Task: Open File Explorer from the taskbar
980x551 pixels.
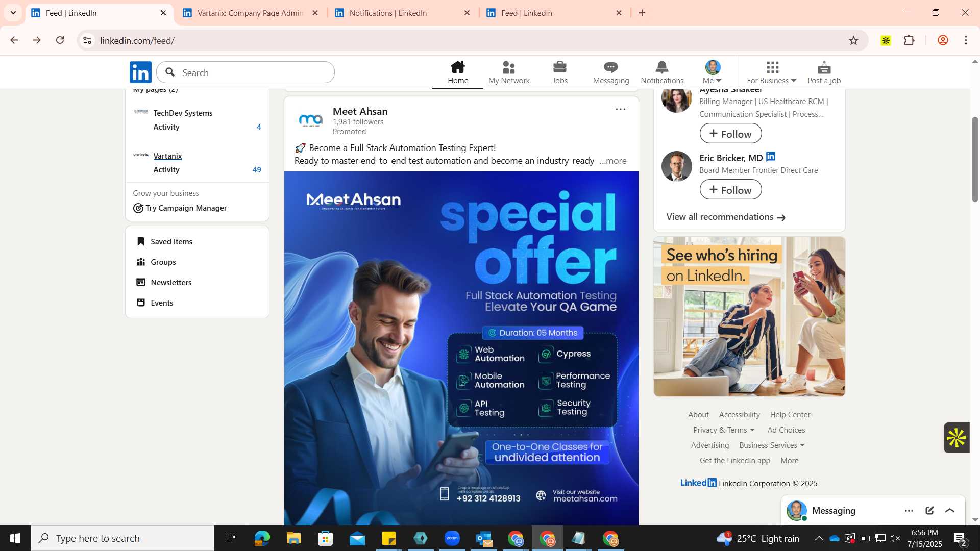Action: point(293,538)
